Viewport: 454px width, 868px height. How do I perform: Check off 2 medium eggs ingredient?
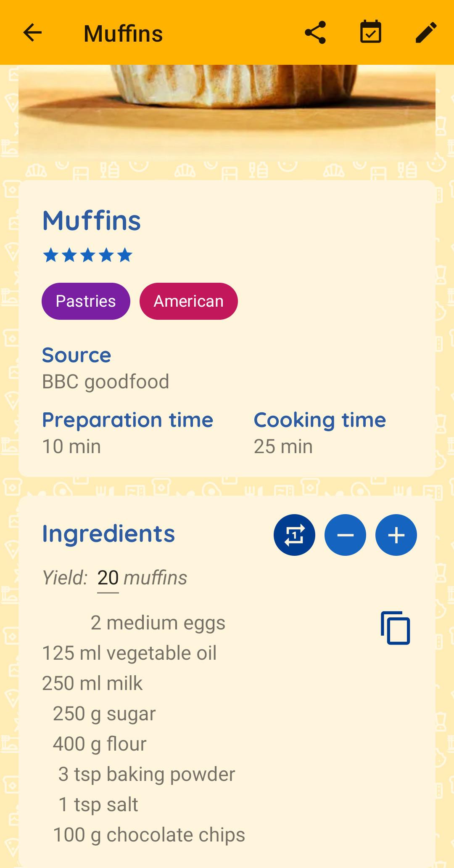tap(158, 623)
